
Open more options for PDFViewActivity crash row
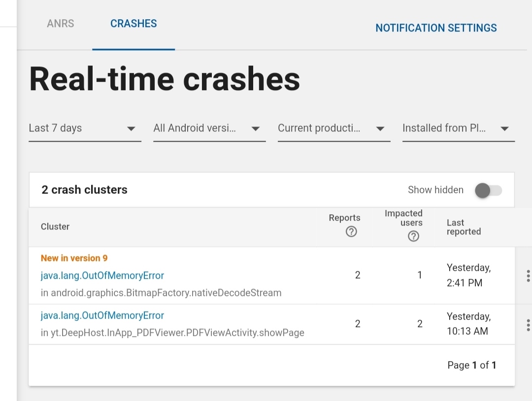[x=528, y=325]
